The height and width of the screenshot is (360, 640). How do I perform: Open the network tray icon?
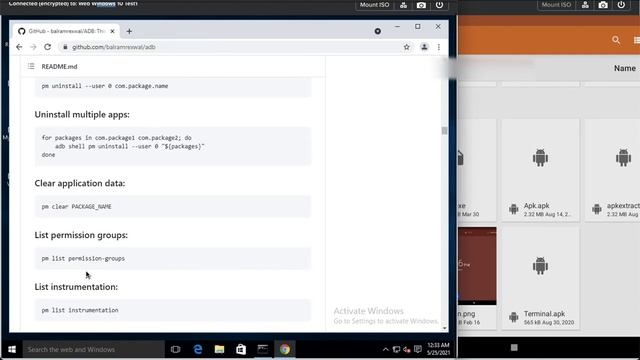point(396,349)
